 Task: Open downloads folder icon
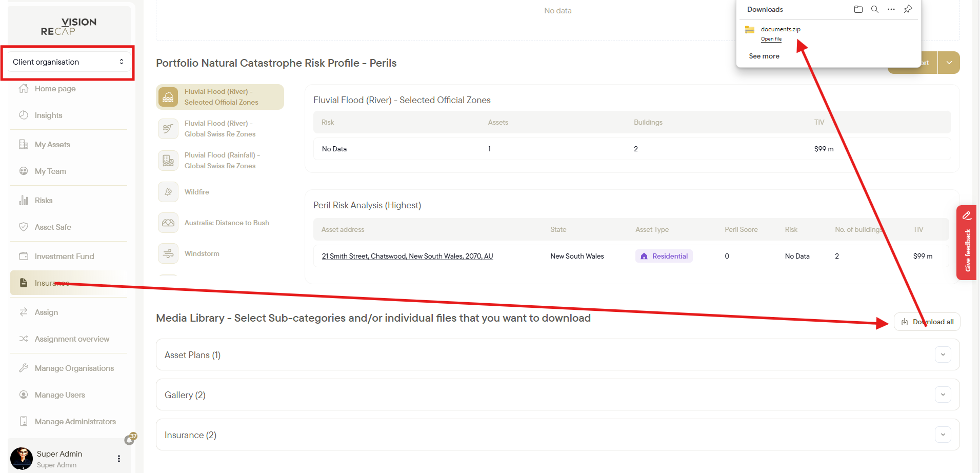(858, 9)
